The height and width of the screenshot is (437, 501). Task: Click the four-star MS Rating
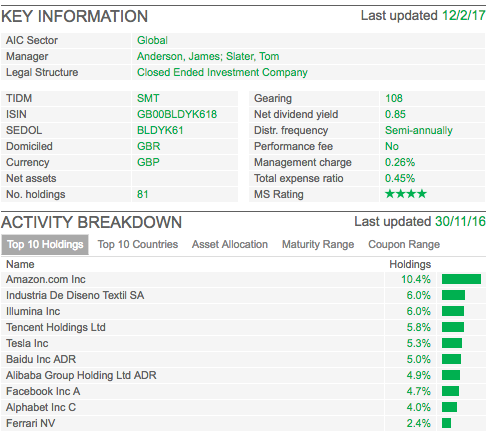point(406,194)
